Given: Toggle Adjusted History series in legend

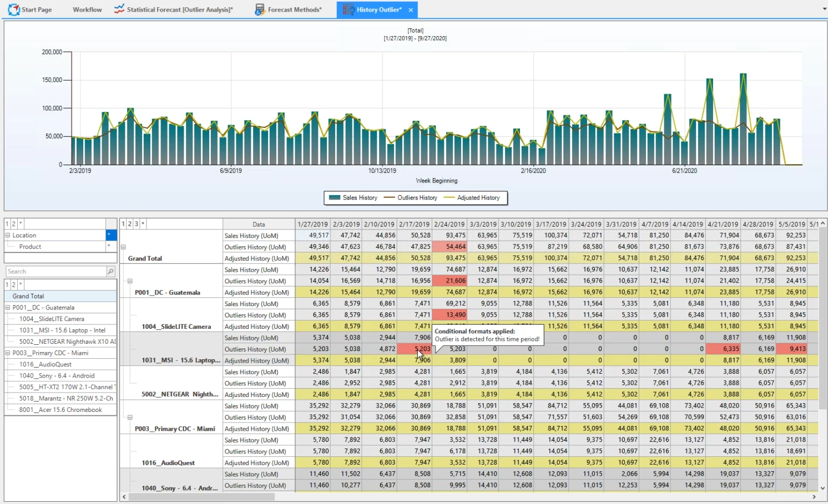Looking at the screenshot, I should pos(472,198).
